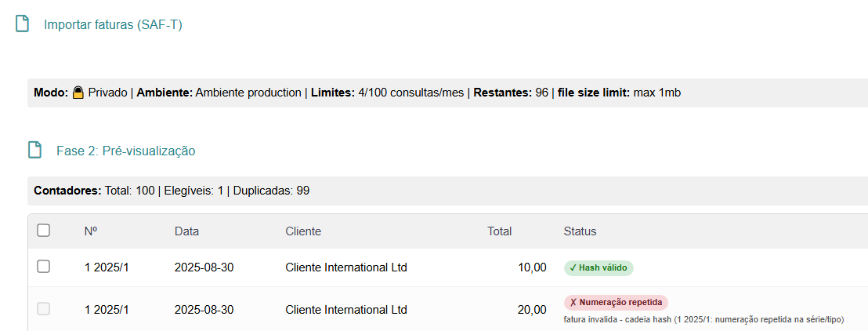Click the Status column header

(x=580, y=231)
